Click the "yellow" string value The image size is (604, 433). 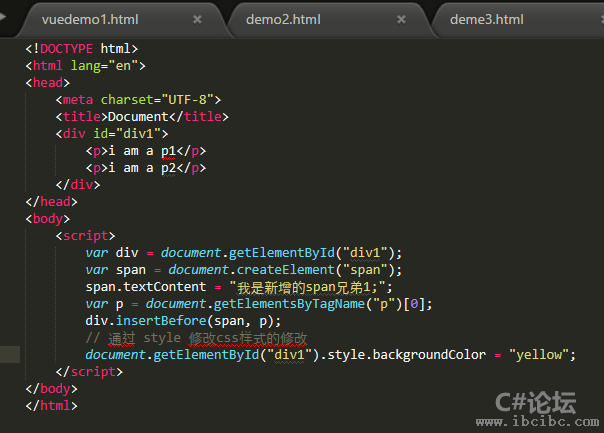click(x=542, y=355)
